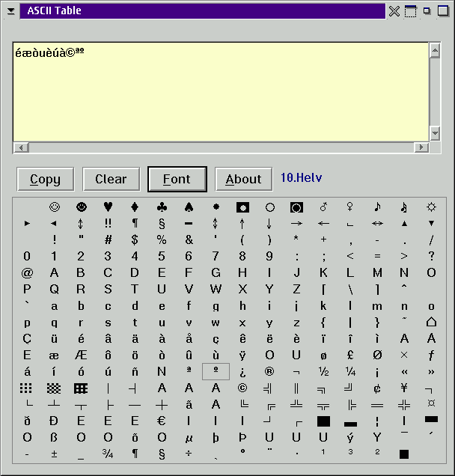
Task: Select the » right guillemet character
Action: pyautogui.click(x=431, y=372)
